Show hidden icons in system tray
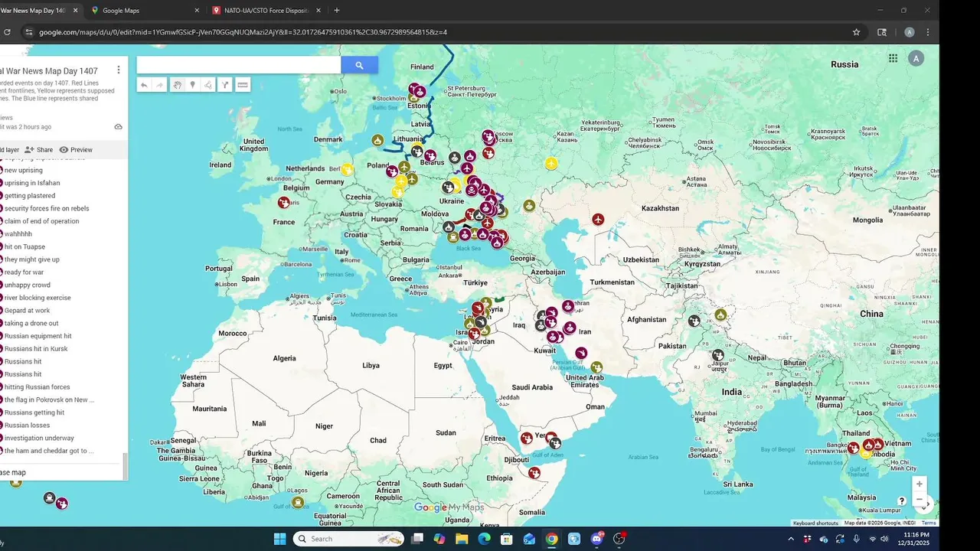 pyautogui.click(x=791, y=539)
